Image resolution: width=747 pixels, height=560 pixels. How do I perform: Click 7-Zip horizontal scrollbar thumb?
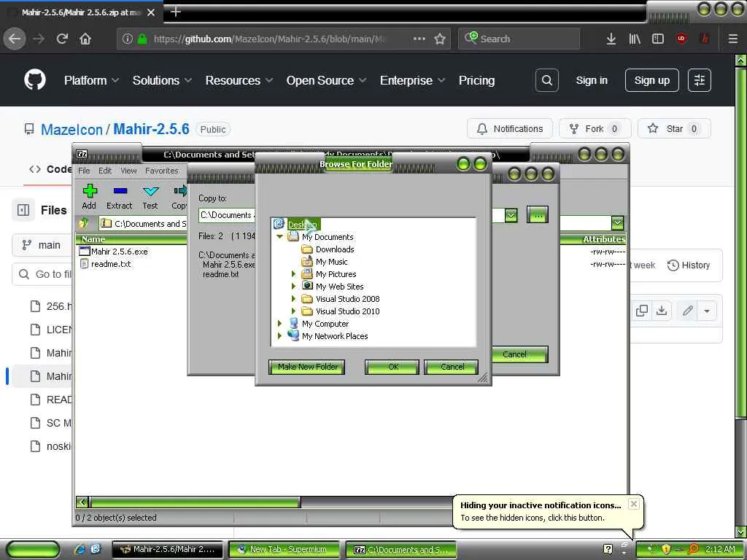point(195,502)
